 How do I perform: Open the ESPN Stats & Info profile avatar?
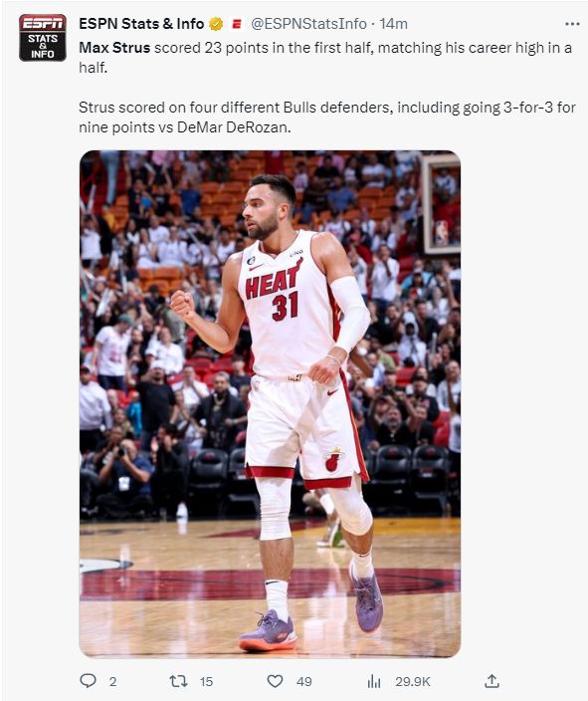point(43,38)
